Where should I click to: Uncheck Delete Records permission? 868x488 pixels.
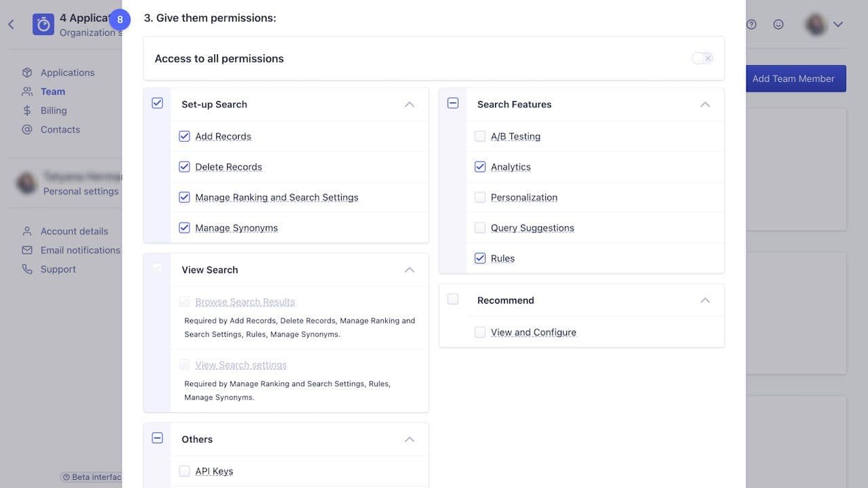pyautogui.click(x=184, y=167)
